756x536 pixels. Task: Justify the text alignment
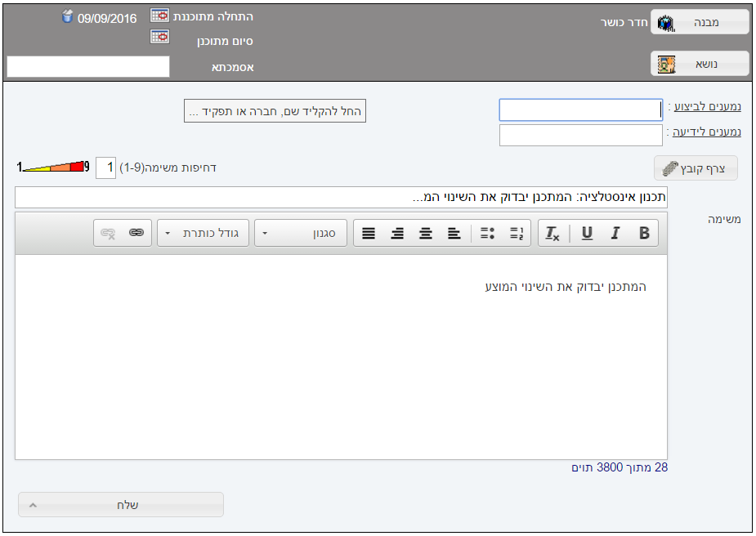point(369,234)
